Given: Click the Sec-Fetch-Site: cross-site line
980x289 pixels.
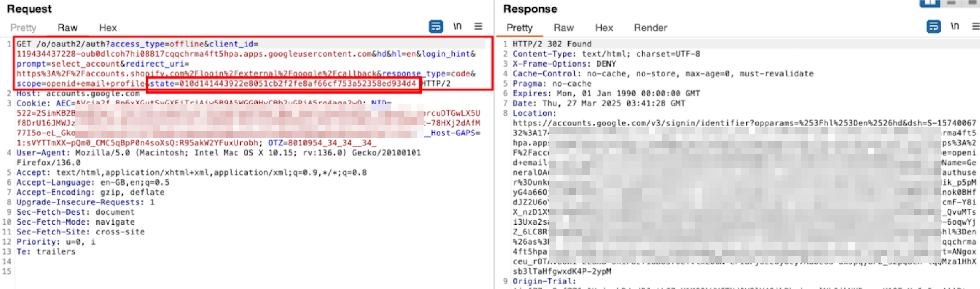Looking at the screenshot, I should point(80,232).
